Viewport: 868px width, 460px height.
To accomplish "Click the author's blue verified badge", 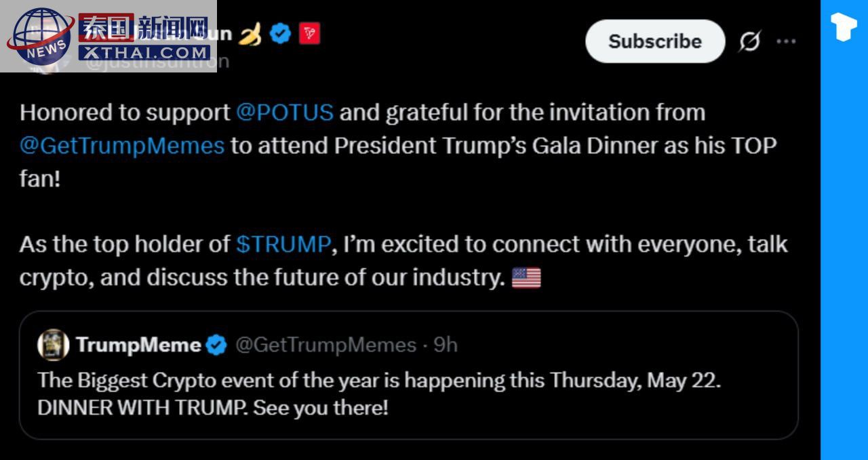I will [280, 33].
